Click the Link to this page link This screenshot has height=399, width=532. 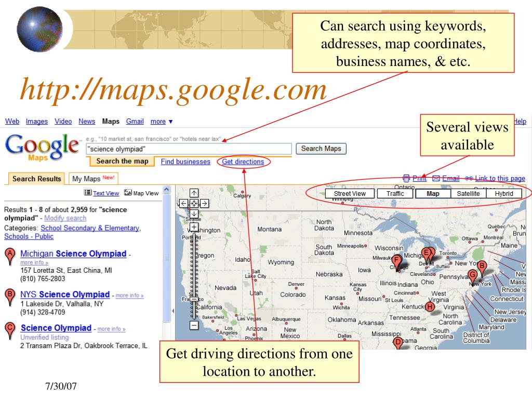500,178
